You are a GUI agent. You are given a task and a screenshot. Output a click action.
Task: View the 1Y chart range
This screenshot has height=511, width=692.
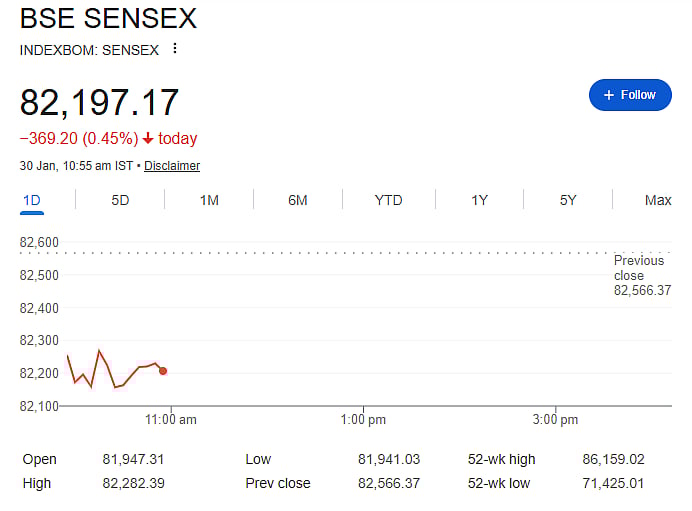coord(479,200)
